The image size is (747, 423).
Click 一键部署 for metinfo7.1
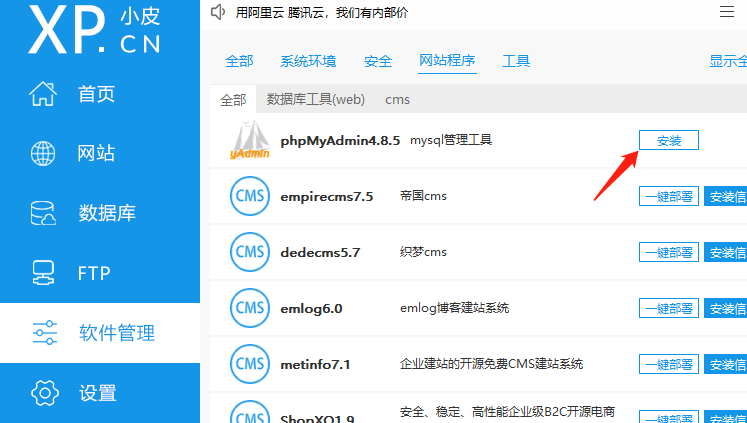668,364
